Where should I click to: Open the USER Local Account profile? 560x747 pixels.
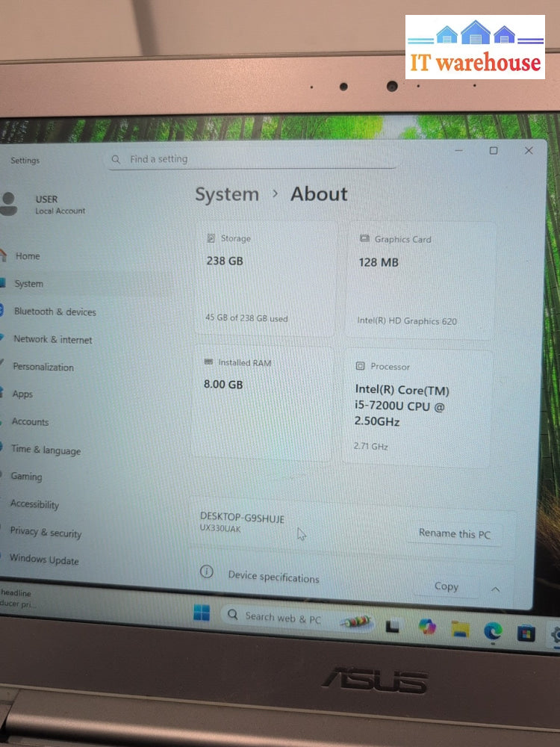[43, 205]
